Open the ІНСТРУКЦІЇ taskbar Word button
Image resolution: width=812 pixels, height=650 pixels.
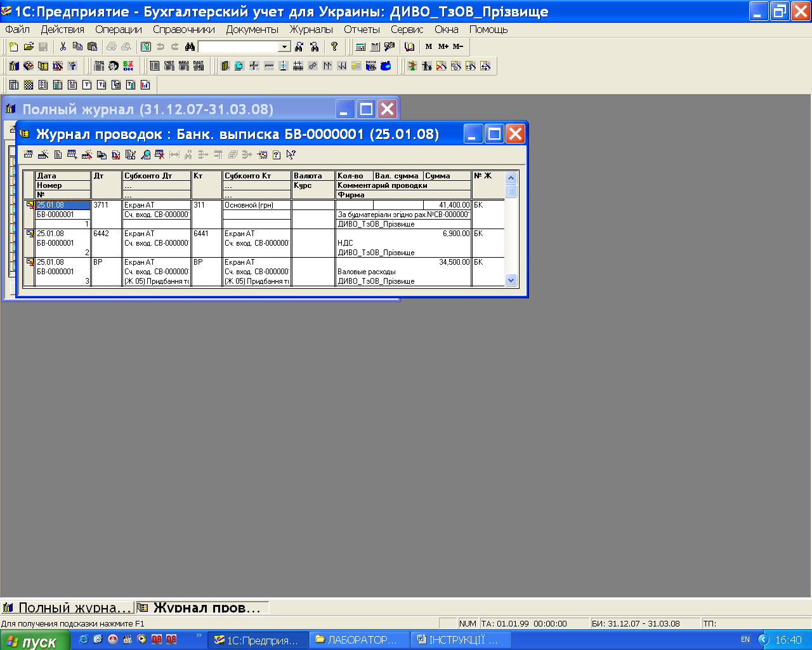click(x=461, y=640)
